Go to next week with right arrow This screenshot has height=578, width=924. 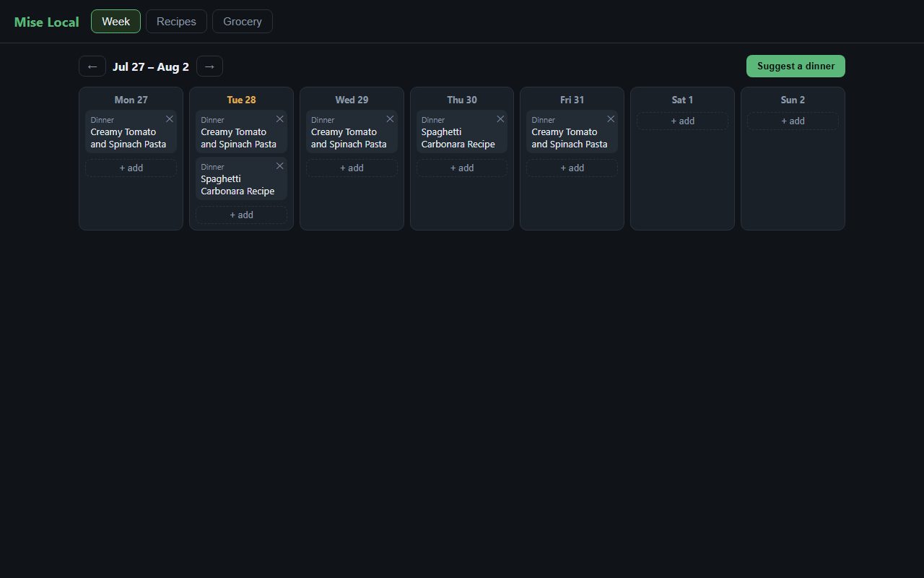click(x=209, y=66)
